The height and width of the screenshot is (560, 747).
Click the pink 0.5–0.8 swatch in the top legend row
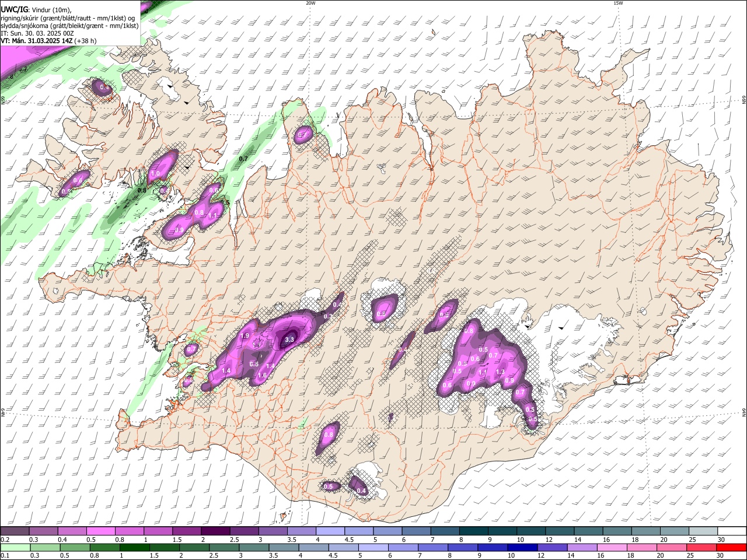tap(100, 531)
